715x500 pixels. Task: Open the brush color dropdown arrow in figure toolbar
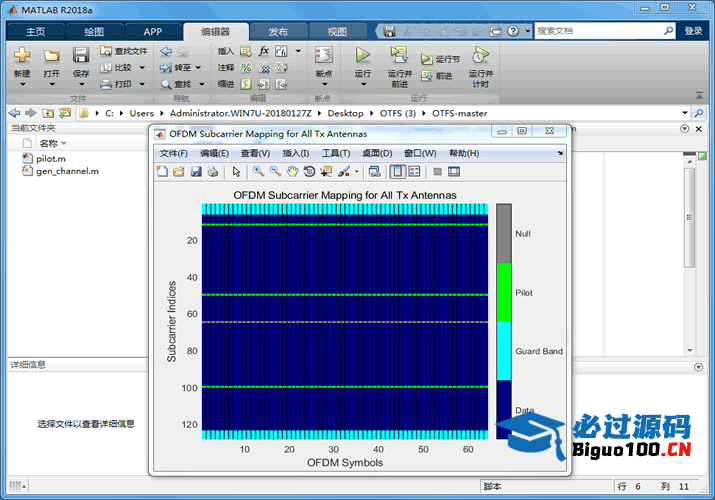click(x=357, y=172)
